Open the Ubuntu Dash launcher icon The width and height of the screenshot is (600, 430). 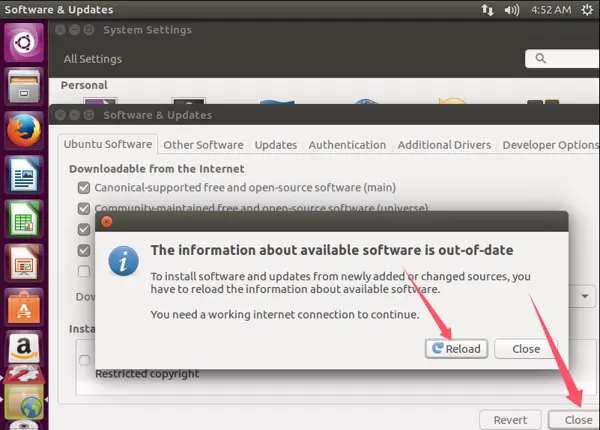click(x=24, y=44)
